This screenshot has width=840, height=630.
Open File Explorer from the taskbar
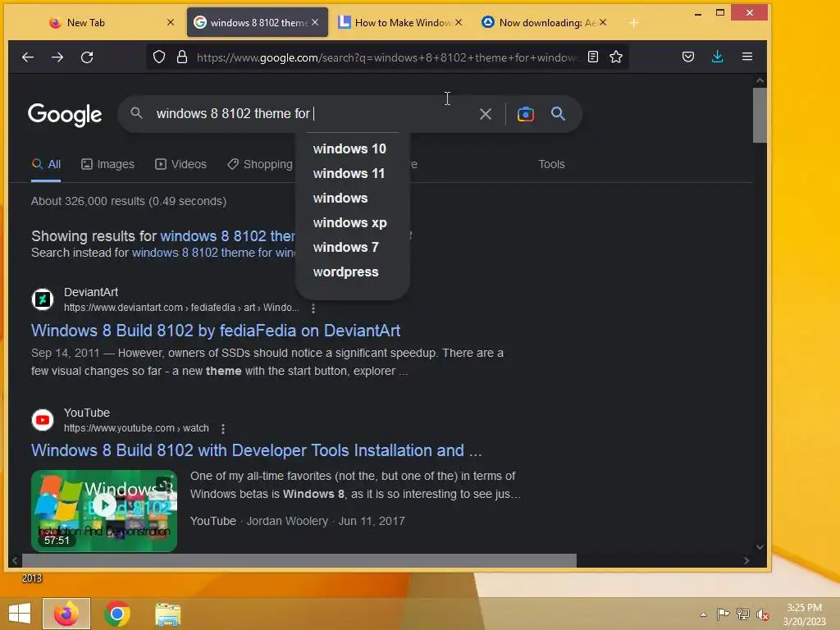click(x=168, y=614)
